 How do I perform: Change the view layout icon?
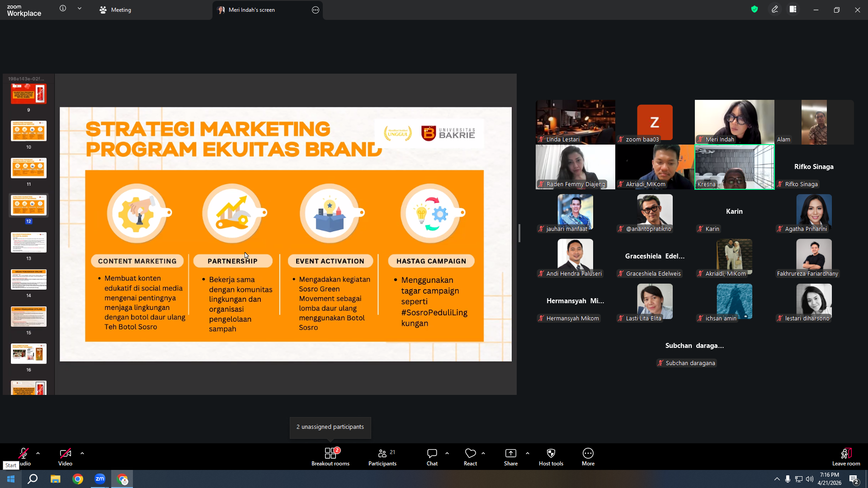click(x=793, y=9)
